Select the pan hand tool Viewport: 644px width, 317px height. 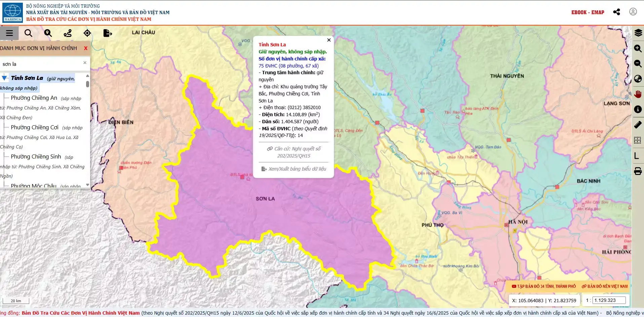(x=638, y=94)
